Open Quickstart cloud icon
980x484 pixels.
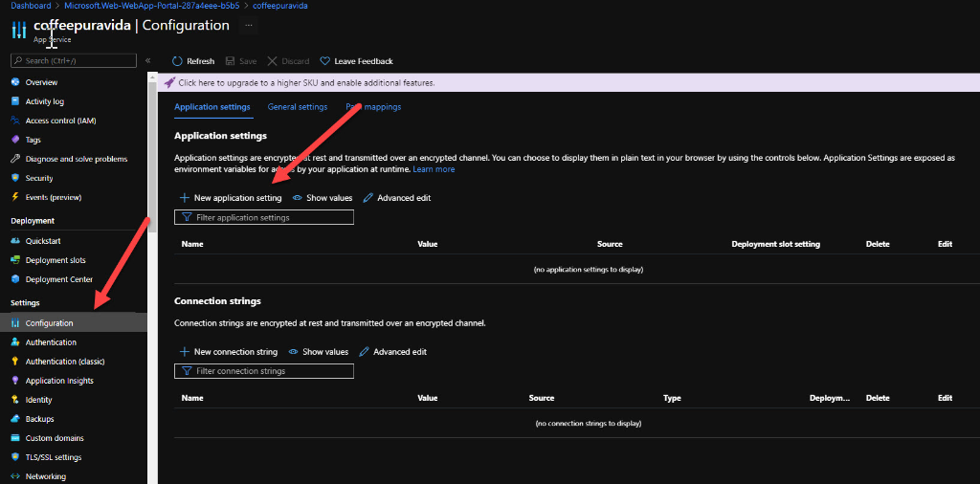[x=15, y=241]
